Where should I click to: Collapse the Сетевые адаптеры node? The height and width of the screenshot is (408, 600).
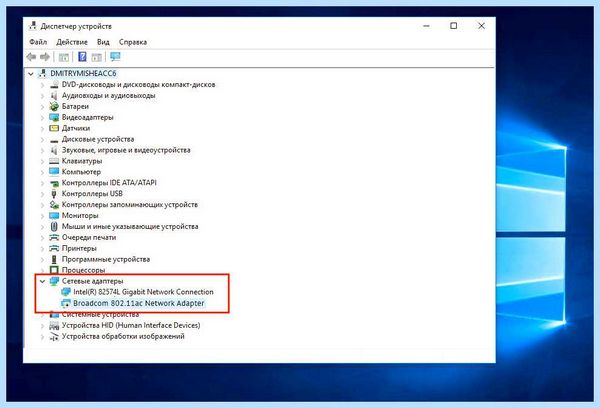pos(42,281)
